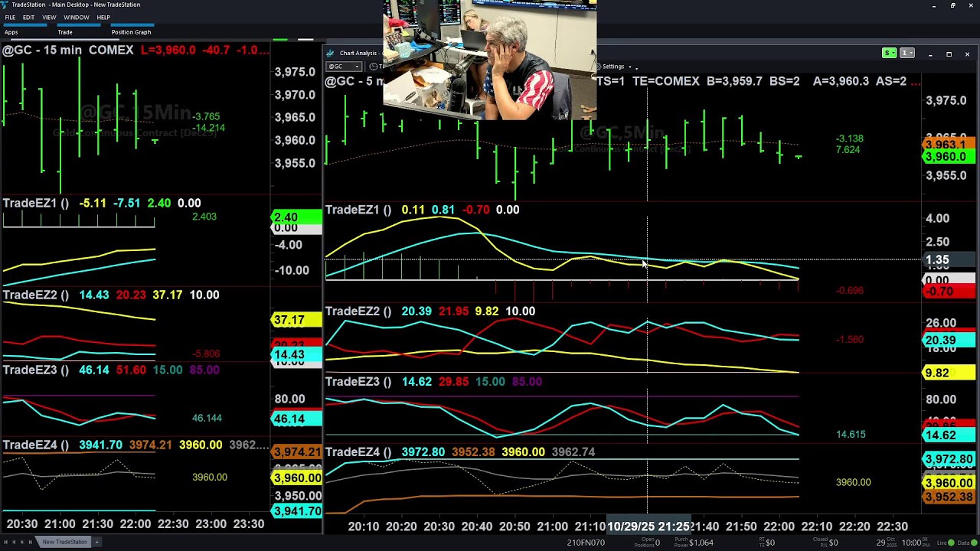Click the 22:00 label on 15 min time axis

(x=136, y=524)
